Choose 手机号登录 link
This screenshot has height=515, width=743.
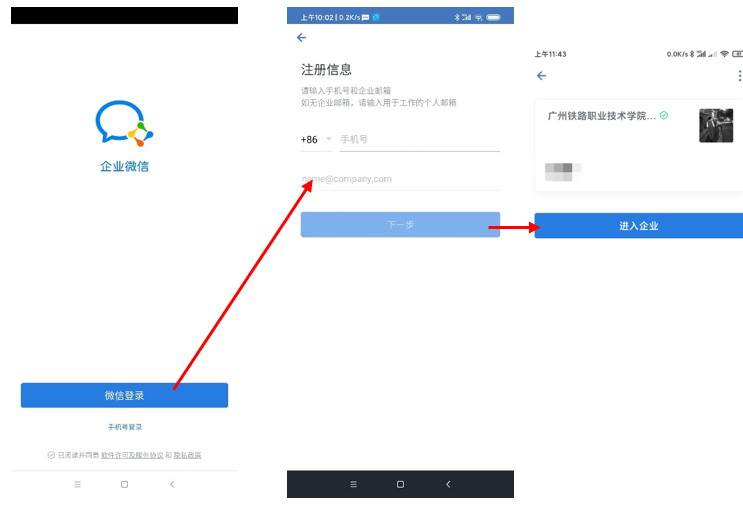tap(125, 427)
